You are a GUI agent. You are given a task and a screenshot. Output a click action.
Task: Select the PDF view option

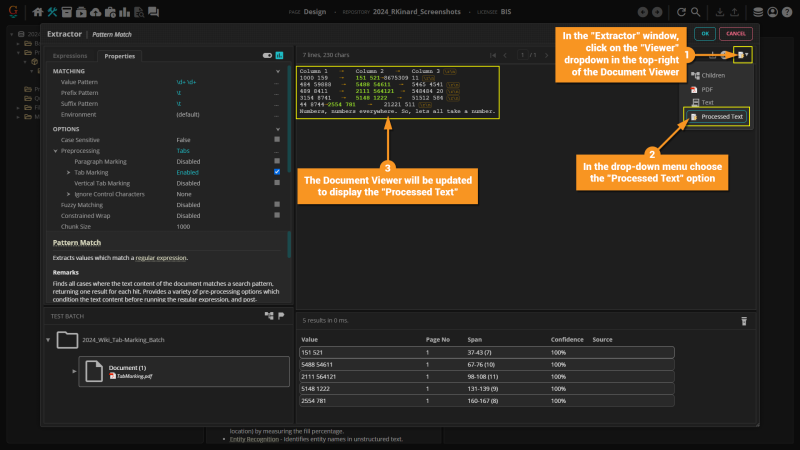707,89
